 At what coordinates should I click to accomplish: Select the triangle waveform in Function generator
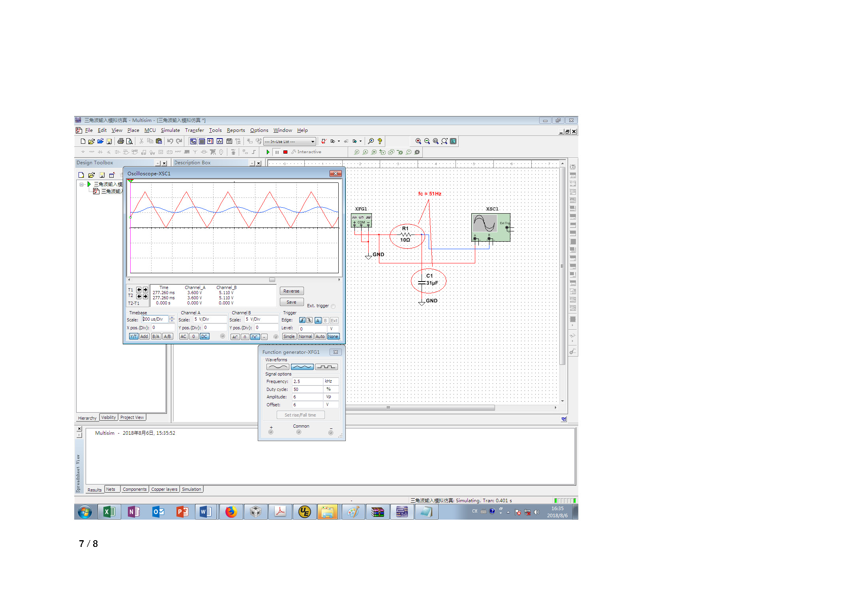point(302,367)
